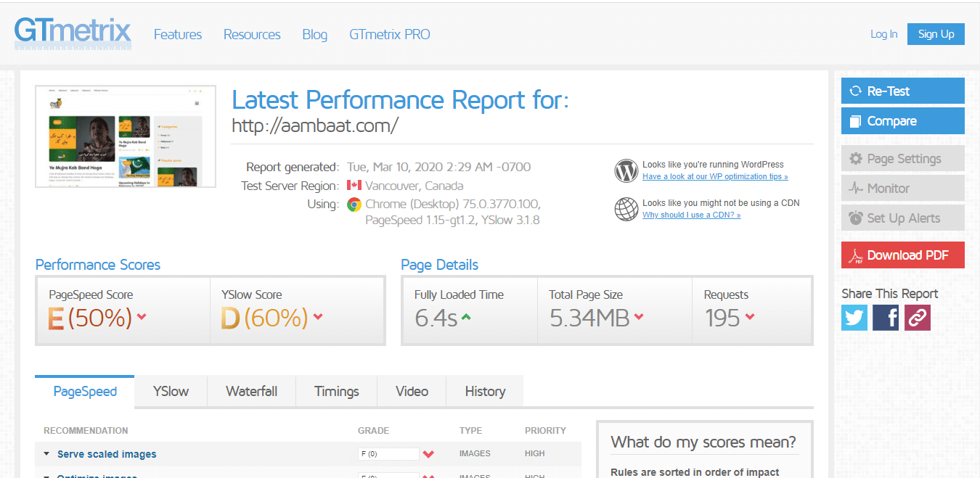
Task: Copy report link with chain icon
Action: point(918,318)
